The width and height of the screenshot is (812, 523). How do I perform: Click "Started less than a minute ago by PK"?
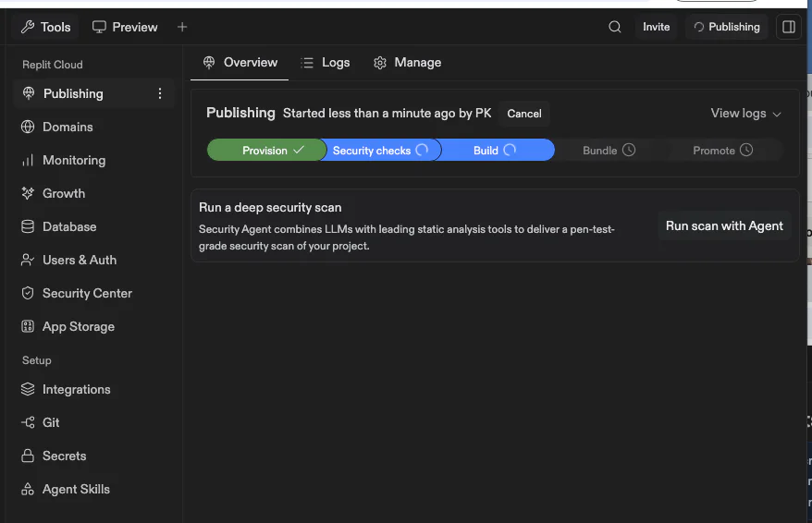[x=387, y=114]
